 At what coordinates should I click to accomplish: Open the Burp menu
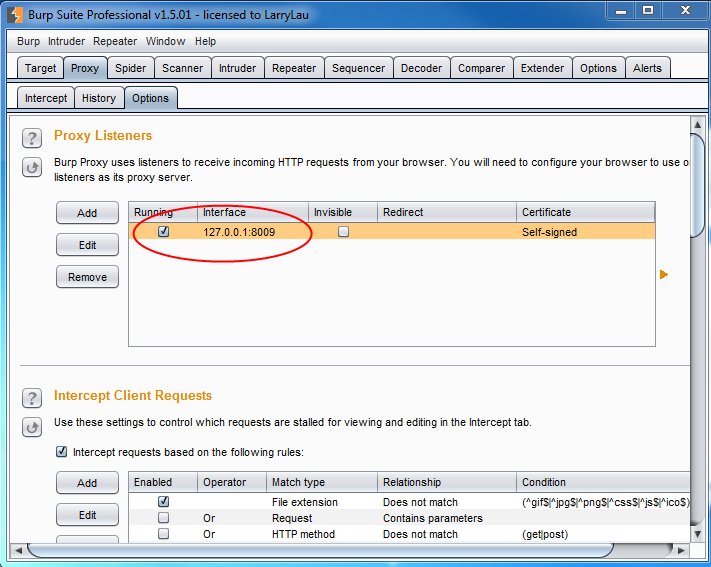(29, 41)
